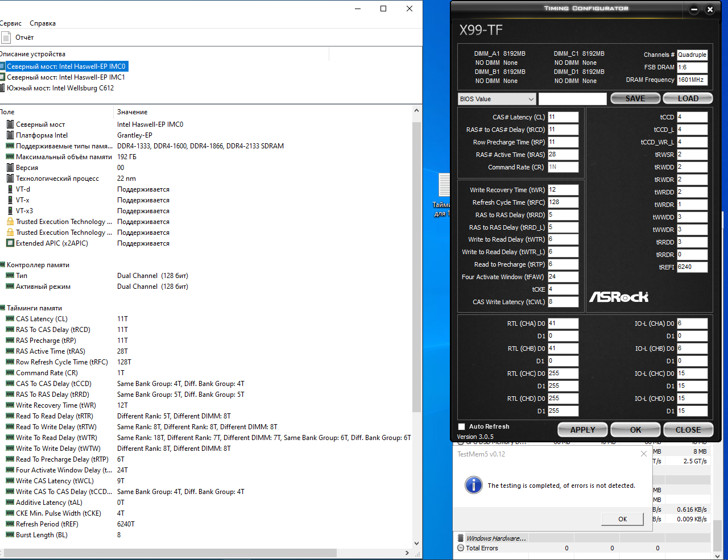
Task: Select the Row Refresh Cycle Time (tRFC) row
Action: coord(206,362)
